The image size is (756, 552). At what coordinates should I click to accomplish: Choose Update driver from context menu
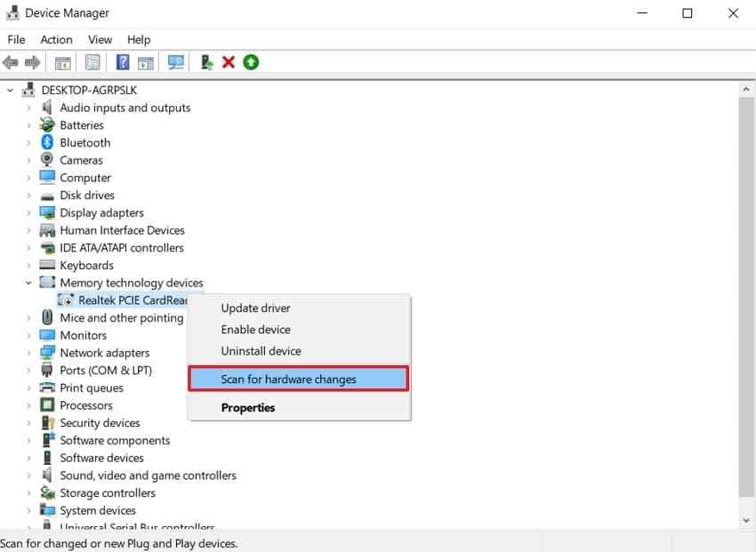coord(299,308)
